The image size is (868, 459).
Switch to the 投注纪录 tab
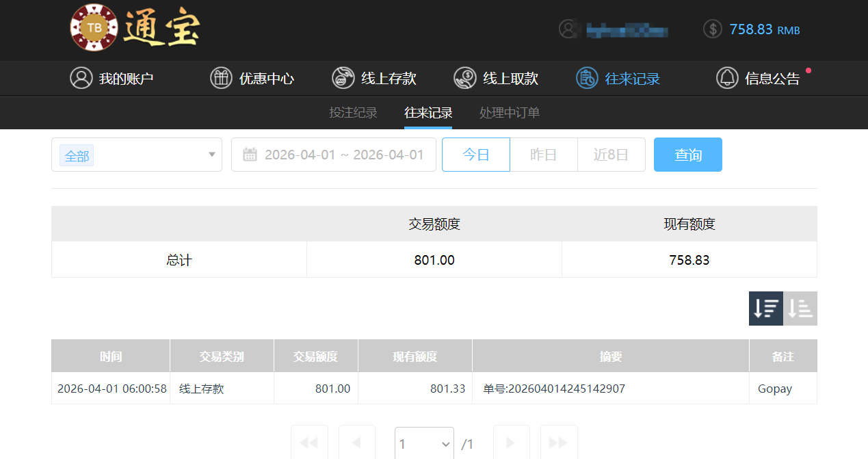point(353,112)
